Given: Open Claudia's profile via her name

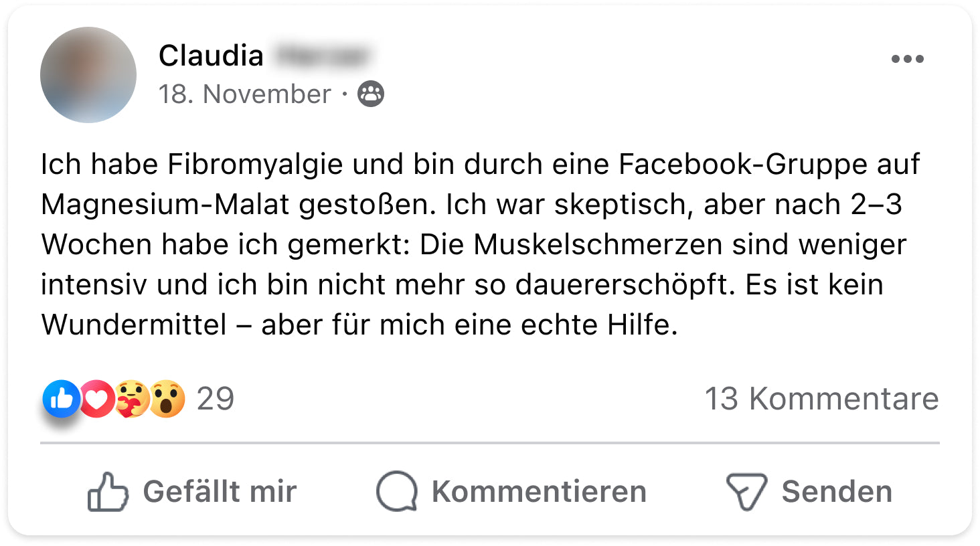Looking at the screenshot, I should [x=211, y=56].
